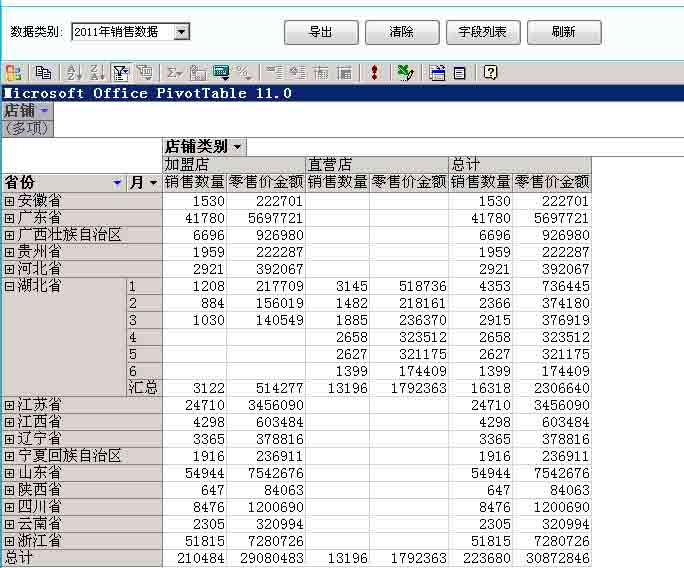684x568 pixels.
Task: Click the Export to Excel icon
Action: point(405,73)
